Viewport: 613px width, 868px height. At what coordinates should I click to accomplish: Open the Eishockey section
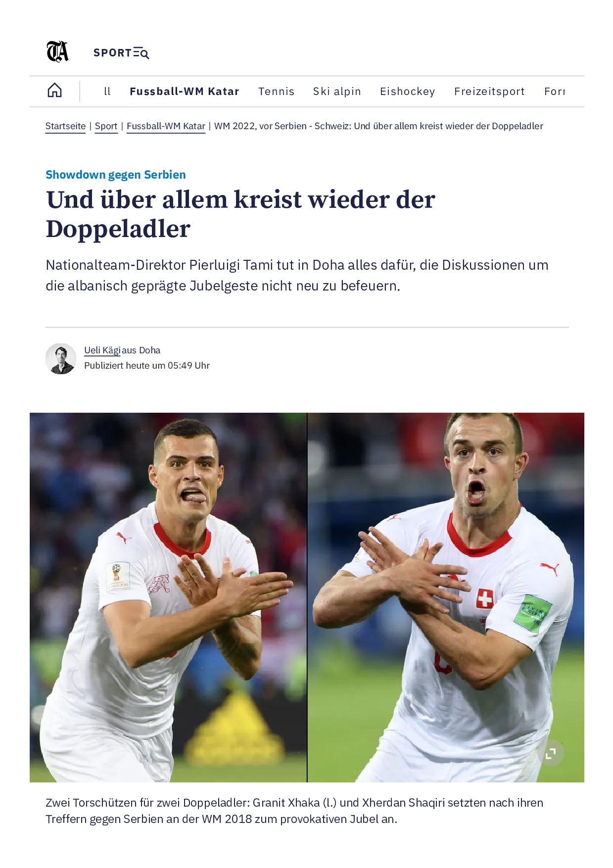point(408,92)
